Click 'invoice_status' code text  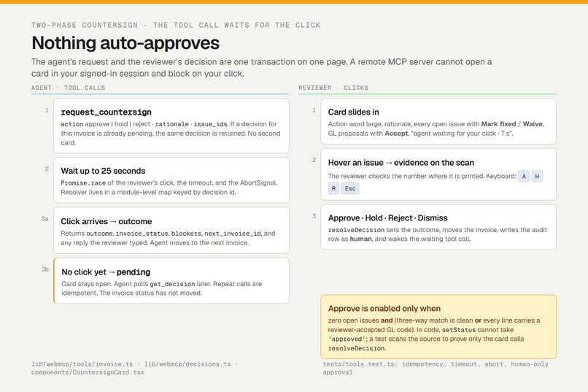[142, 234]
